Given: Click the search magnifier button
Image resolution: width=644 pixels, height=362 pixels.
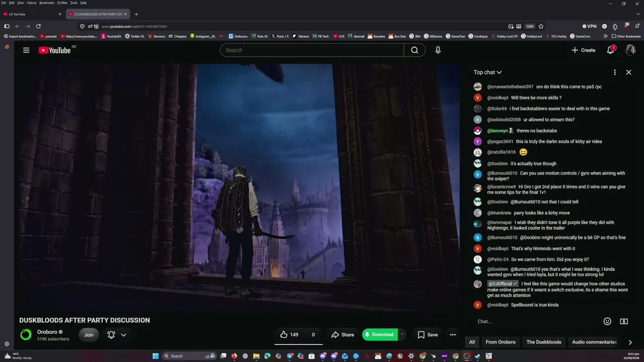Looking at the screenshot, I should (415, 50).
